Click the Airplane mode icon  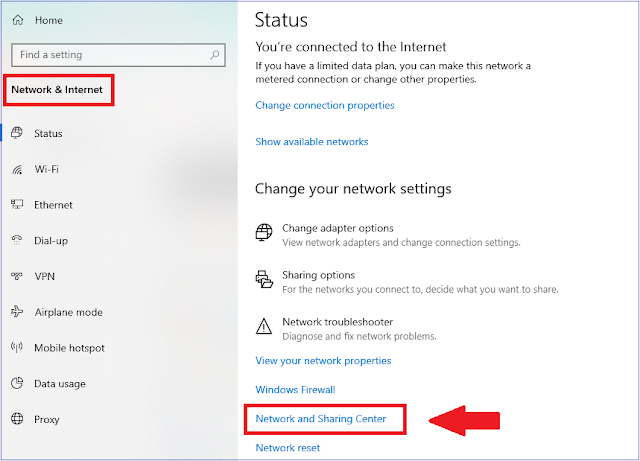tap(17, 312)
